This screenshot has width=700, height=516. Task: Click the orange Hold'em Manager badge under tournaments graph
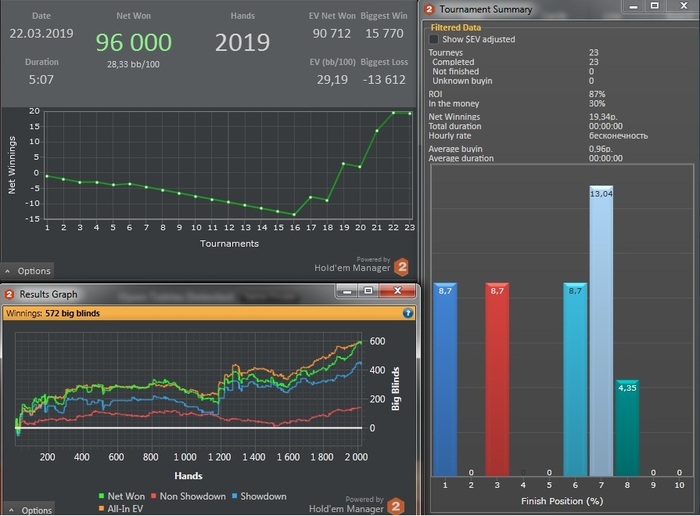402,267
